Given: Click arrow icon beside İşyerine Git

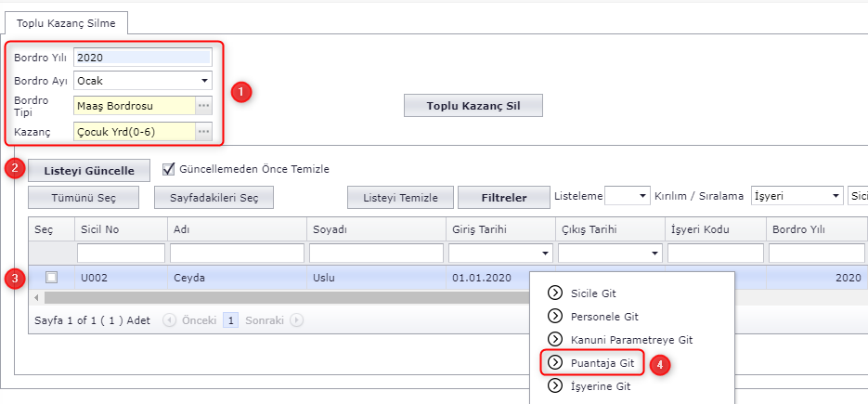Looking at the screenshot, I should point(556,386).
